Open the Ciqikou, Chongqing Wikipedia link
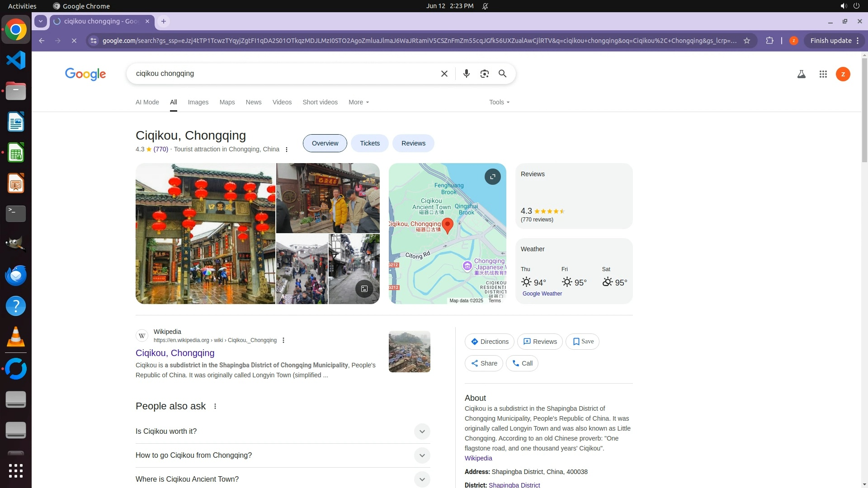The image size is (868, 488). tap(175, 353)
